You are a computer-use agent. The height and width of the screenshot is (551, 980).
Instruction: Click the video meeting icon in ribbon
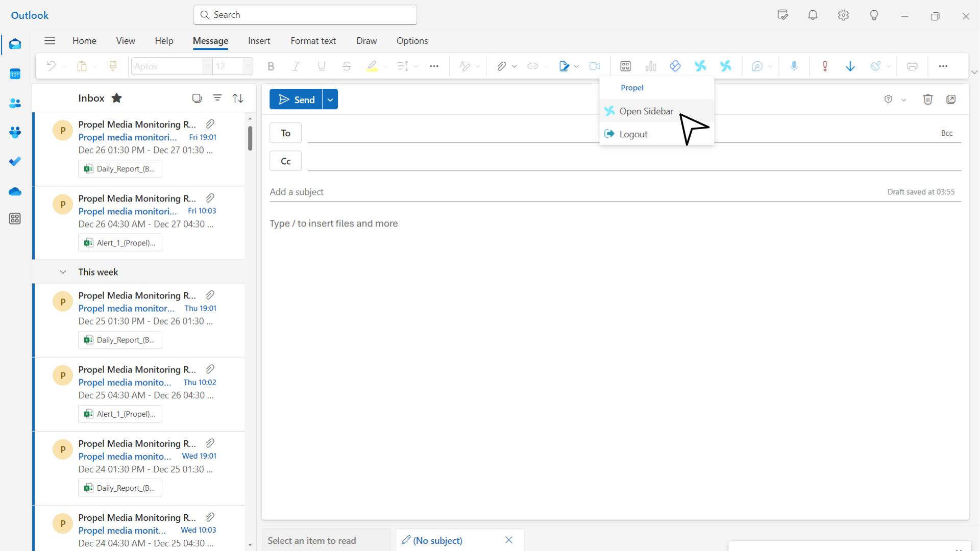595,66
